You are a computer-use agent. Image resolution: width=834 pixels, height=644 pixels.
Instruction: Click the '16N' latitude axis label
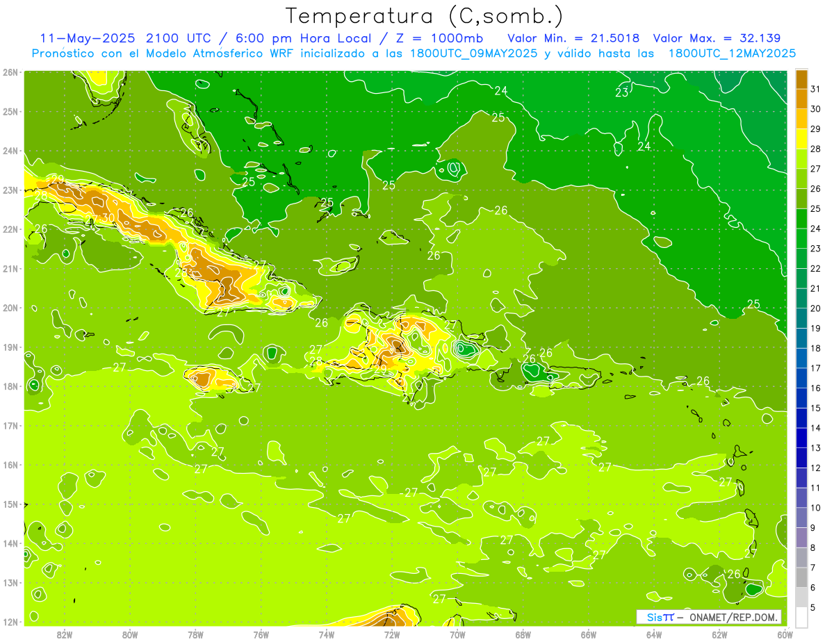(x=10, y=465)
